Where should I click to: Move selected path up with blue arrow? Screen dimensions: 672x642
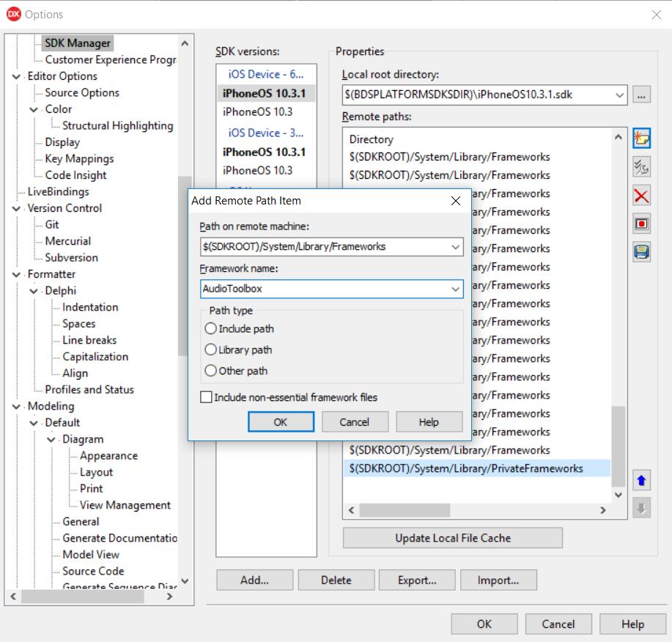[x=641, y=481]
